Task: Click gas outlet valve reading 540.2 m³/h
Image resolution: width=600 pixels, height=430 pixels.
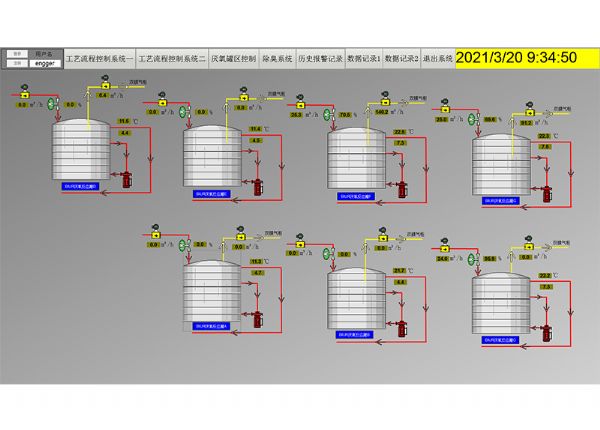Action: pyautogui.click(x=385, y=99)
